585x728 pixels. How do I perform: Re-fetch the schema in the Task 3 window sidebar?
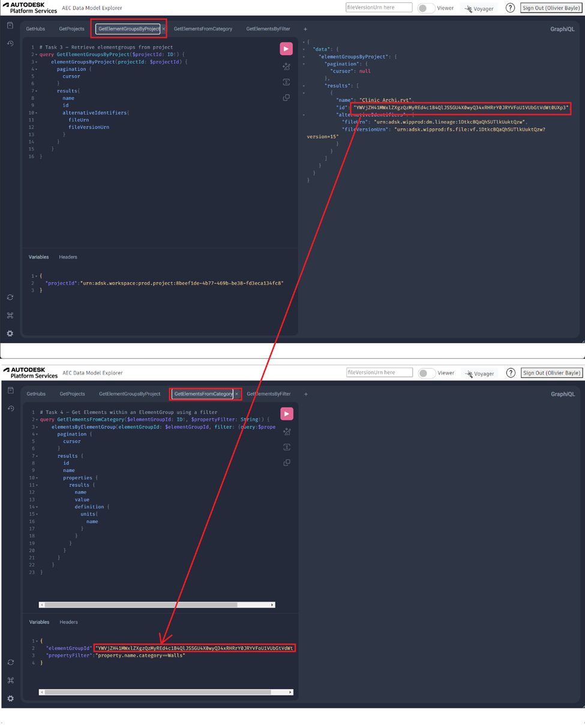click(x=10, y=298)
